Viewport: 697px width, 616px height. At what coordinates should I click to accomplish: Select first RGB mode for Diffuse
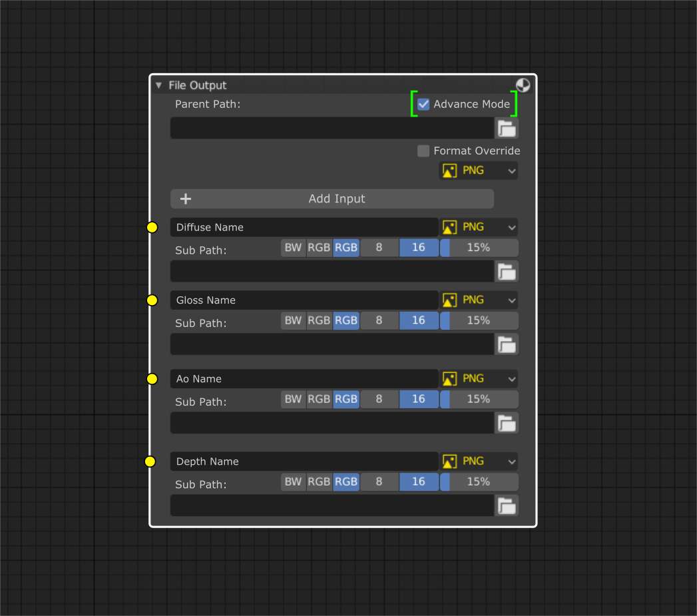coord(319,248)
